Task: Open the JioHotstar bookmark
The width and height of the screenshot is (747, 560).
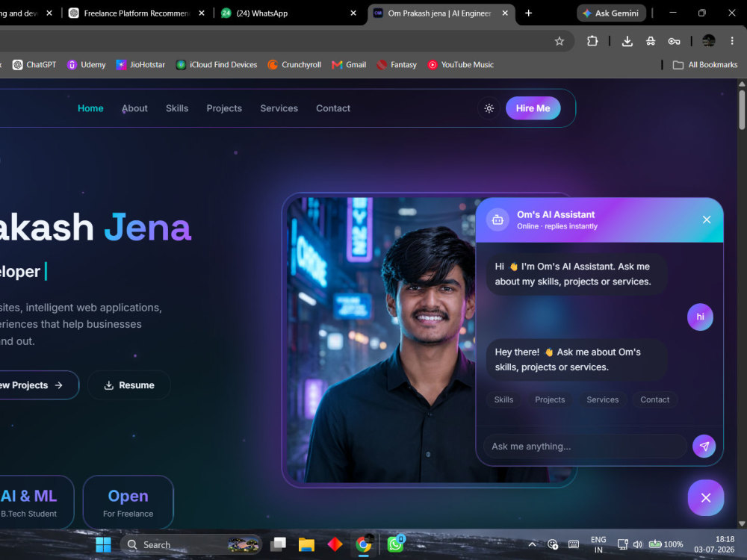Action: (x=140, y=65)
